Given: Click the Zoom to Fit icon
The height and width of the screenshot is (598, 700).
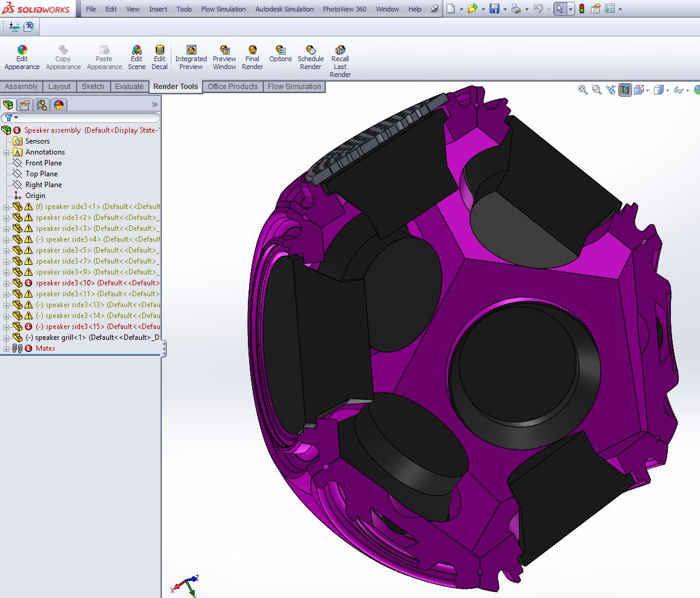Looking at the screenshot, I should pyautogui.click(x=583, y=90).
